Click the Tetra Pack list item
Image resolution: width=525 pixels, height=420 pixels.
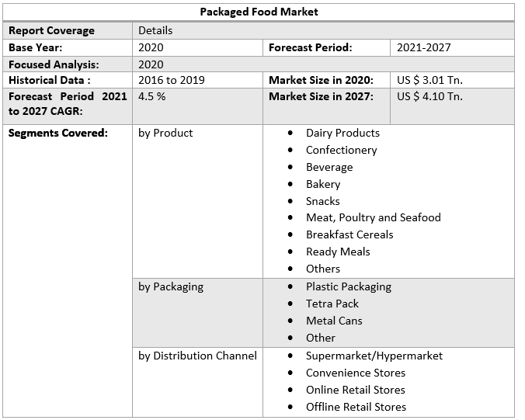pos(332,304)
